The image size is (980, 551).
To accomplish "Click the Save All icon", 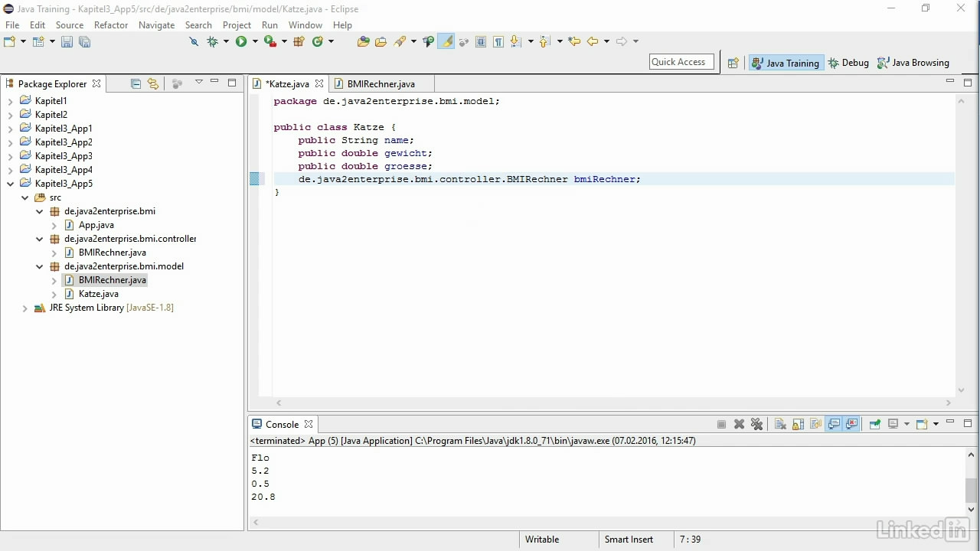I will [84, 41].
